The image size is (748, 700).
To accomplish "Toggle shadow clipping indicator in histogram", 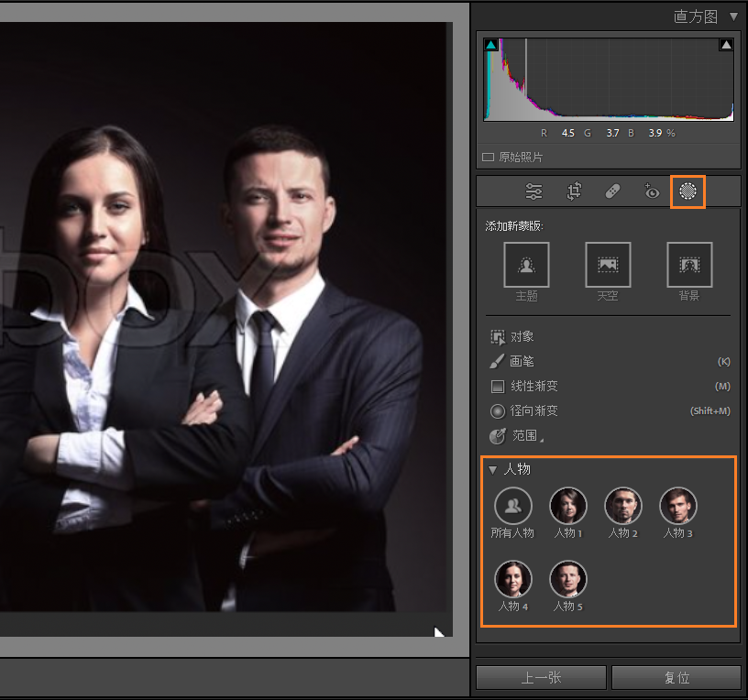I will coord(490,45).
